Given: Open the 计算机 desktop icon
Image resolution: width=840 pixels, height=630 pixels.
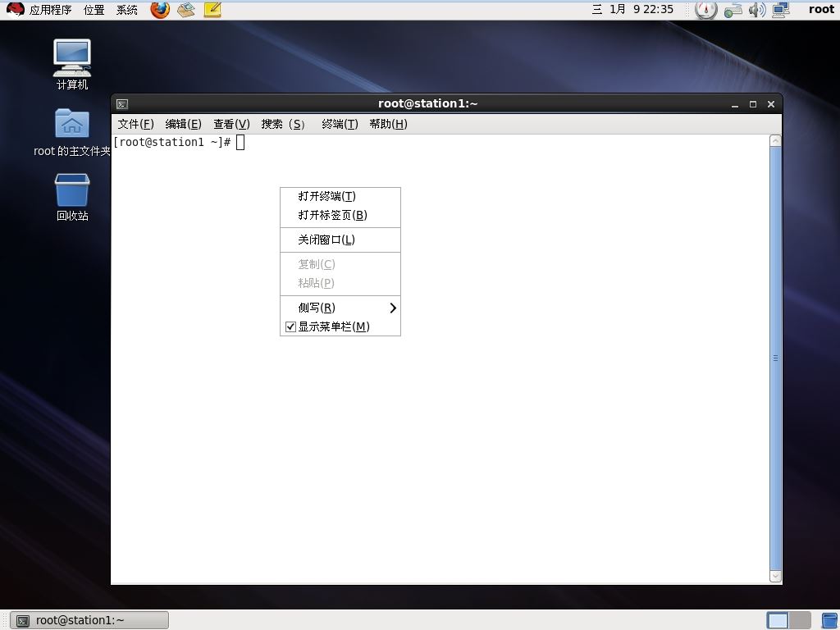Looking at the screenshot, I should click(x=72, y=64).
